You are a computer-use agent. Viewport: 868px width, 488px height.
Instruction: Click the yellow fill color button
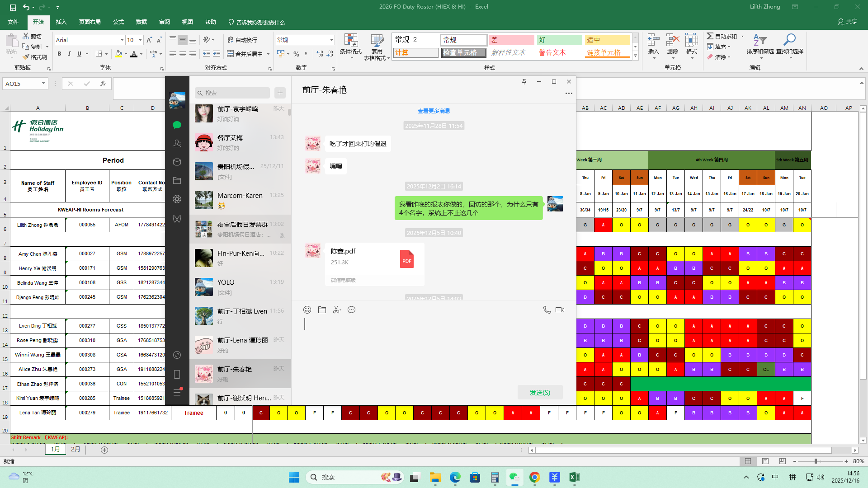(x=118, y=54)
